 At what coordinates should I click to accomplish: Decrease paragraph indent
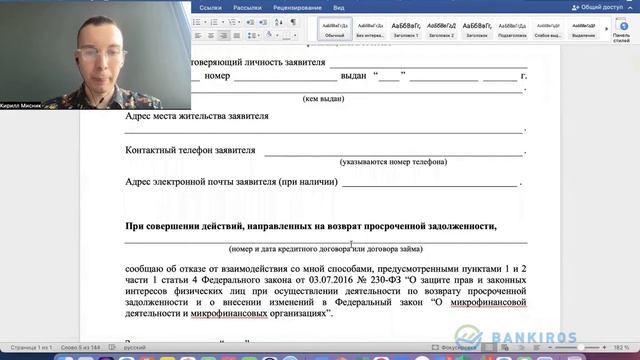click(250, 22)
